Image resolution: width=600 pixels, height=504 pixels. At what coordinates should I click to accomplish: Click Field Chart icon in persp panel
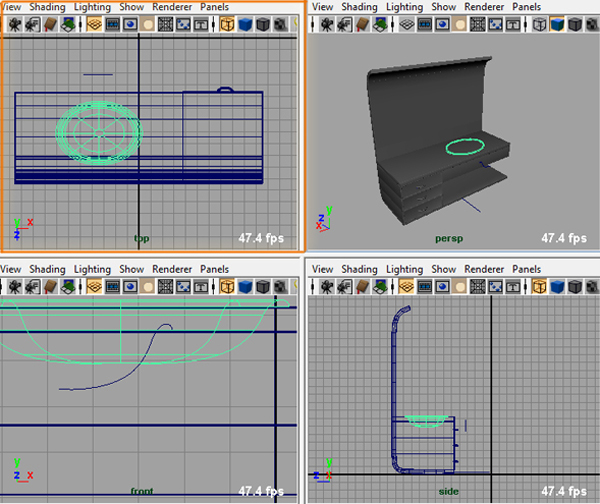point(477,24)
